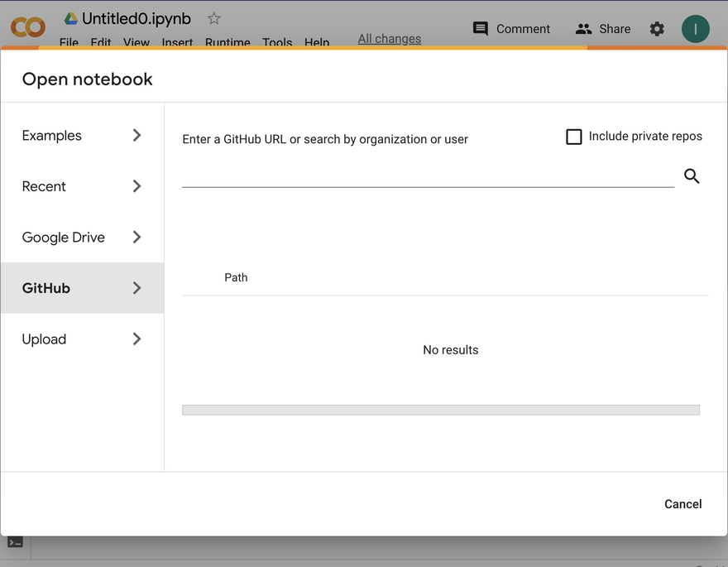Expand the Examples chevron arrow
728x567 pixels.
pyautogui.click(x=136, y=135)
